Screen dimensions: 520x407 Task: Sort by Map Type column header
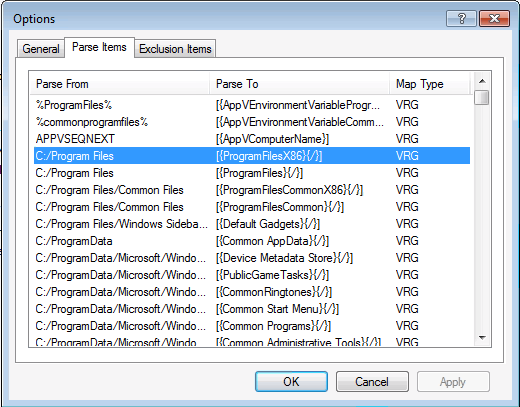point(430,84)
